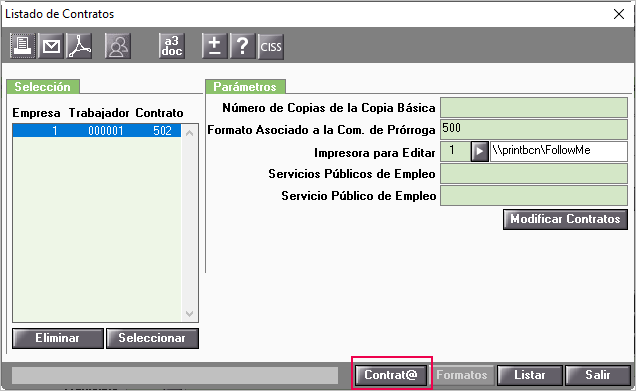636x391 pixels.
Task: Click the plus/minus calculator icon
Action: coord(215,46)
